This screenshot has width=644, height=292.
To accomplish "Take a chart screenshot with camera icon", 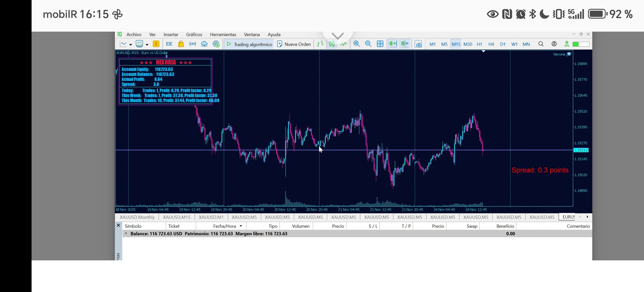I will tap(418, 44).
